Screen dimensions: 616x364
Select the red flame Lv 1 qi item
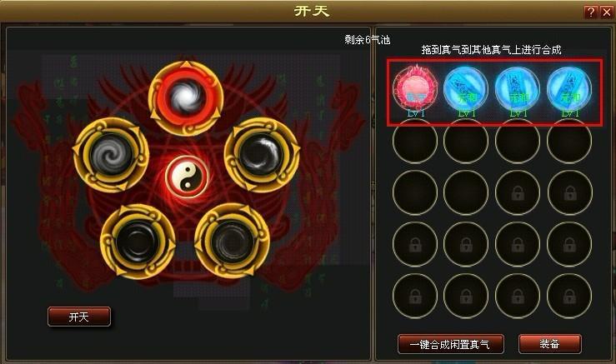tap(415, 89)
